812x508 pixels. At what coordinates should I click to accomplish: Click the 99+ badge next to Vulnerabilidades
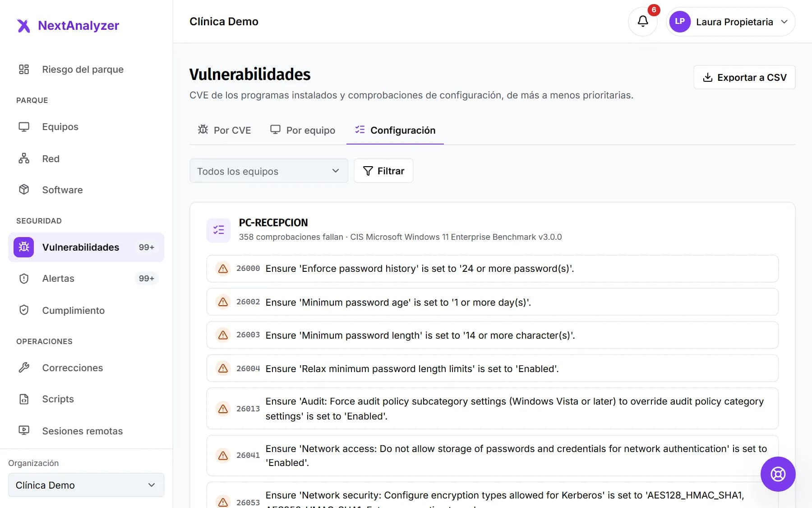(147, 247)
